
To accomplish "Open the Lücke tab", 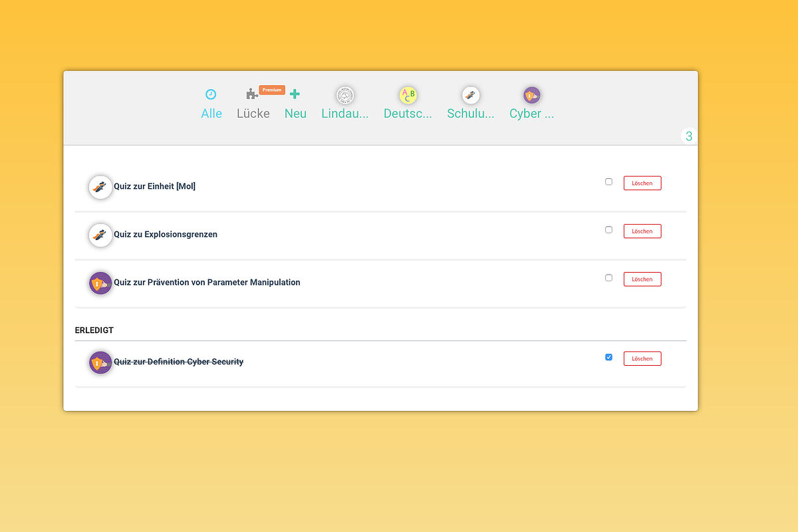I will pos(253,114).
